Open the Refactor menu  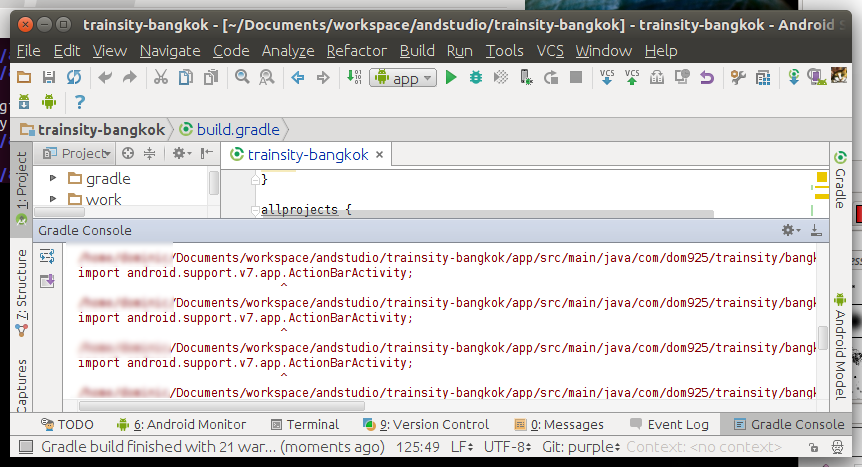357,51
